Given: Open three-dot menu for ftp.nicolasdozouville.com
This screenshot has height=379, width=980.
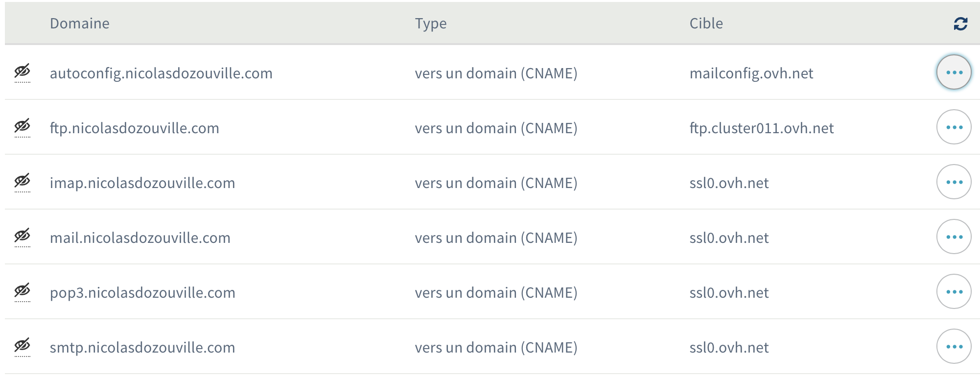Looking at the screenshot, I should [x=954, y=127].
